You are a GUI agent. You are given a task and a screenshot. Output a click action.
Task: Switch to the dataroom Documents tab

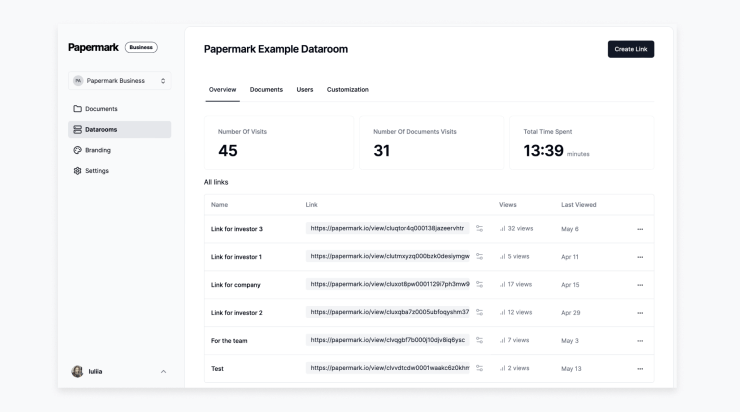[266, 90]
